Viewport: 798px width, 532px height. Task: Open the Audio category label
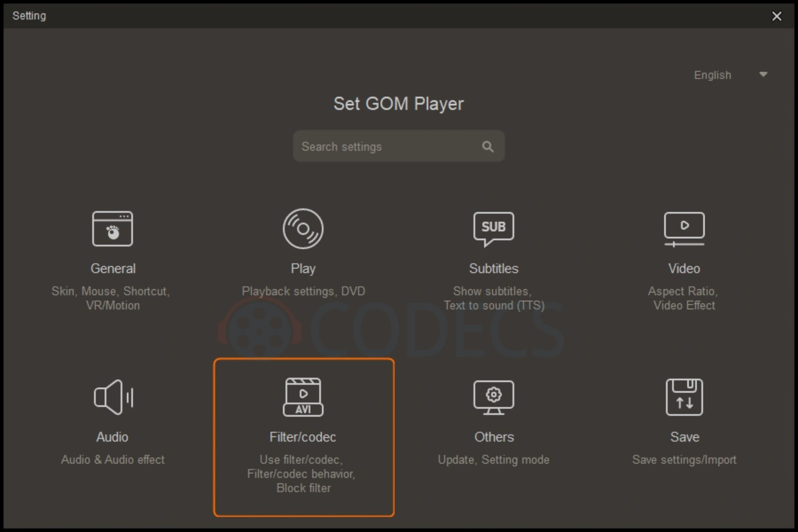tap(112, 437)
